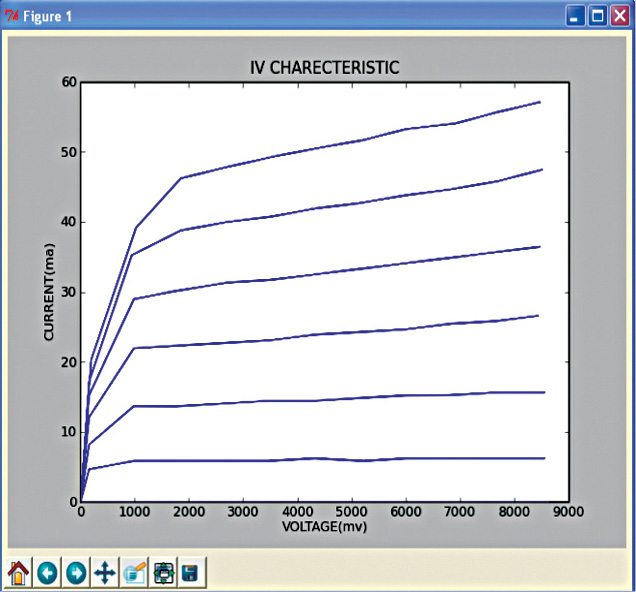Save the figure with the floppy disk icon
The image size is (636, 592).
(x=190, y=573)
